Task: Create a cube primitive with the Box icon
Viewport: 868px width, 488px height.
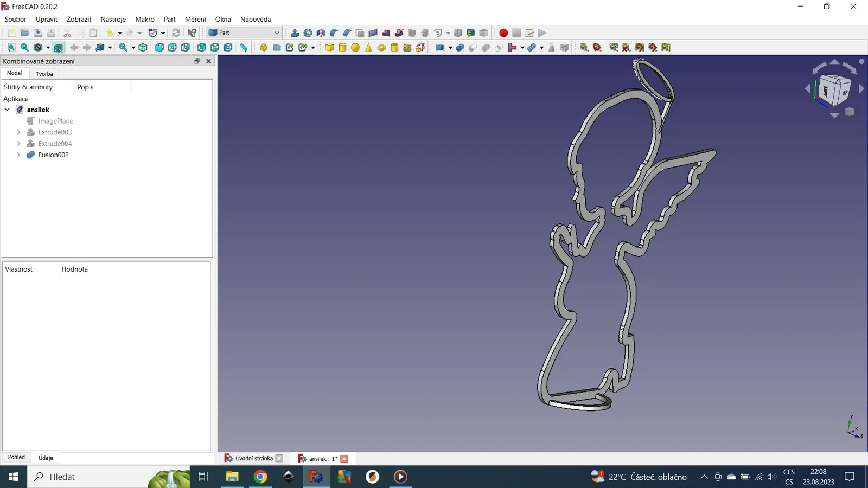Action: pos(329,48)
